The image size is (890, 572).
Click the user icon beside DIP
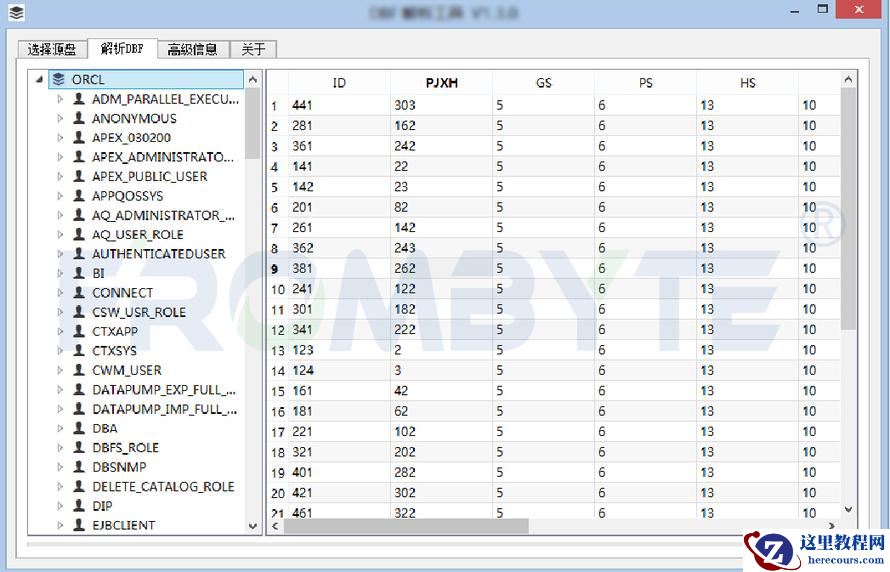tap(79, 506)
